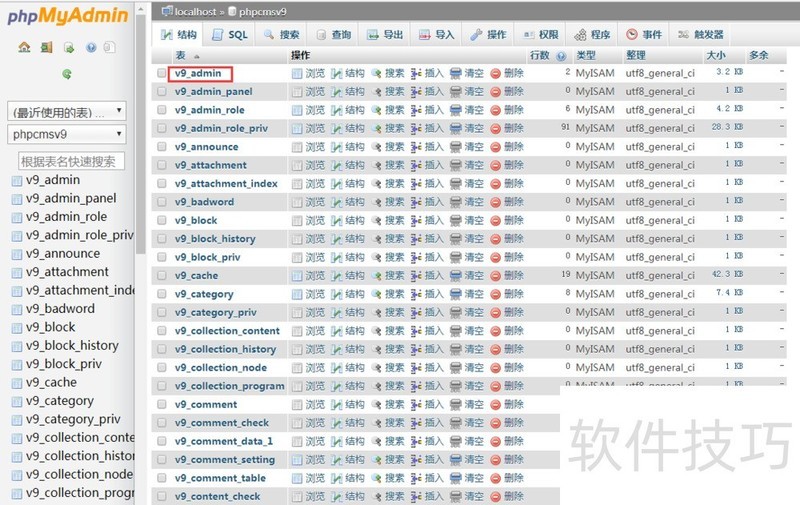The image size is (800, 505).
Task: Click the browse icon for v9_category_priv
Action: pyautogui.click(x=297, y=313)
